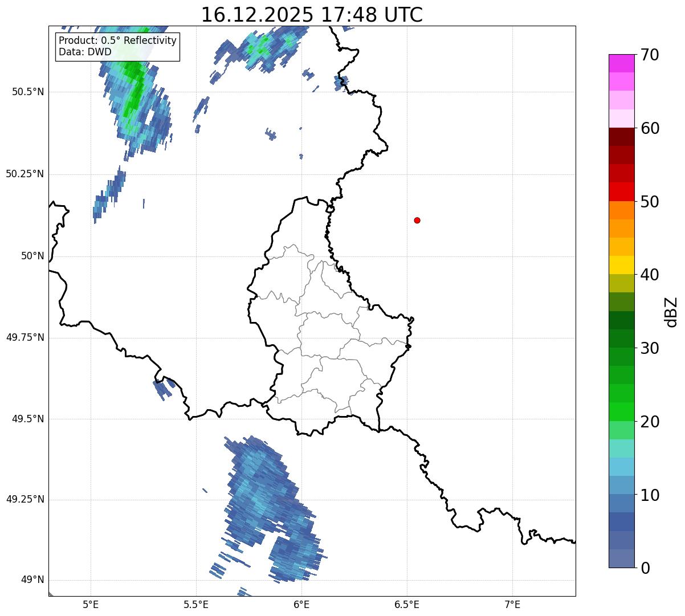Screen dimensions: 685x616
Task: Click the 50°N latitude label
Action: click(x=32, y=256)
